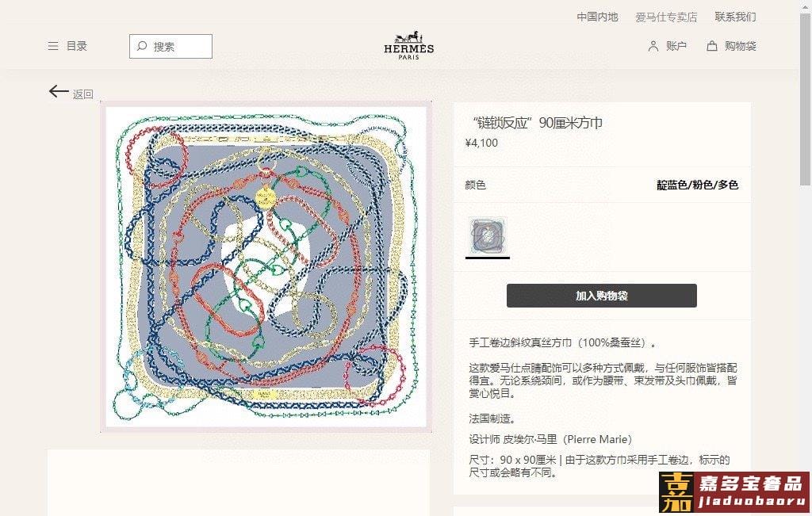Screen dimensions: 812x516
Task: Open the 中国内地 region link
Action: [597, 17]
